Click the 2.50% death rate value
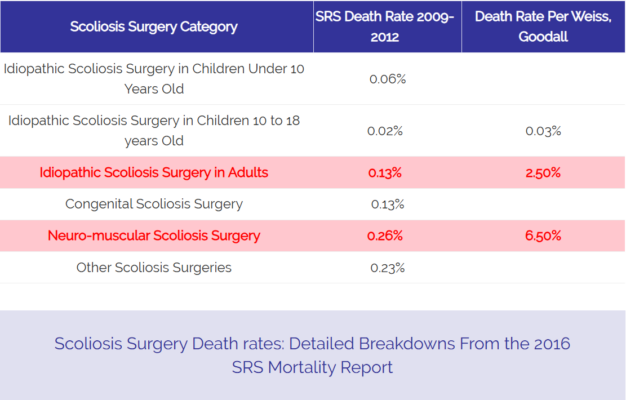This screenshot has width=626, height=400. click(x=542, y=172)
